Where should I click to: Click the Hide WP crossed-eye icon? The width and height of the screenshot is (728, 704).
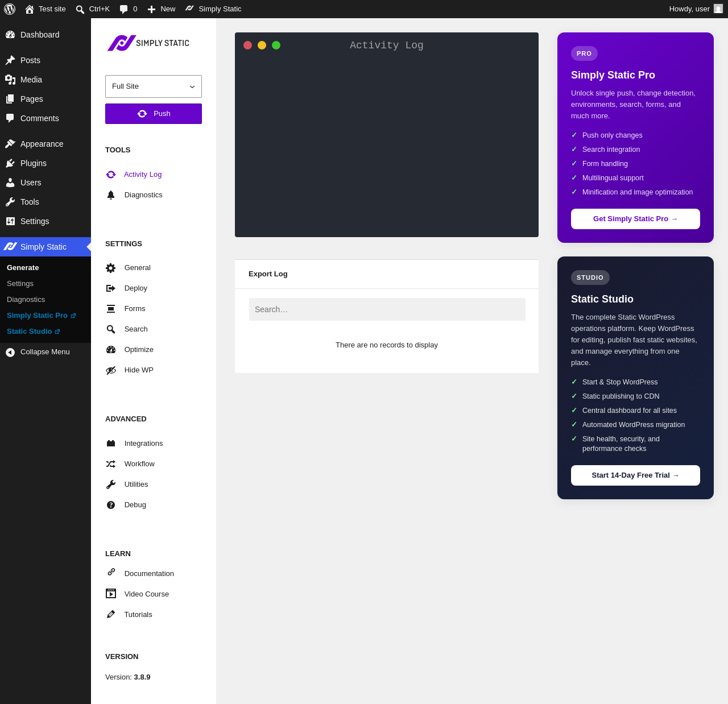(111, 370)
